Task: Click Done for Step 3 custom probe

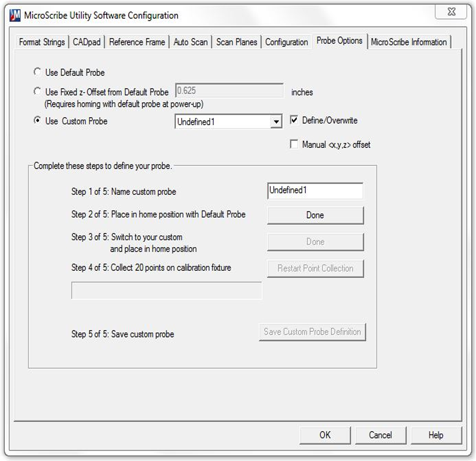Action: (315, 242)
